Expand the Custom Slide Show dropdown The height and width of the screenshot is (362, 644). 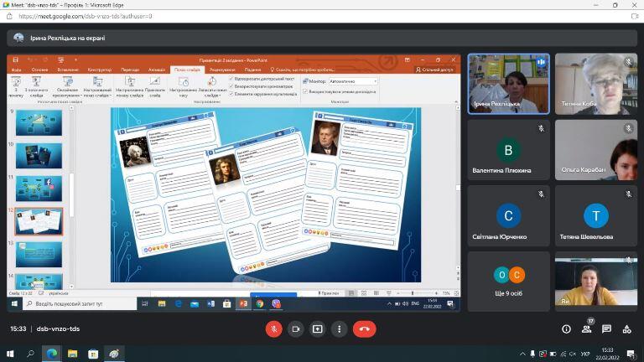pyautogui.click(x=97, y=86)
